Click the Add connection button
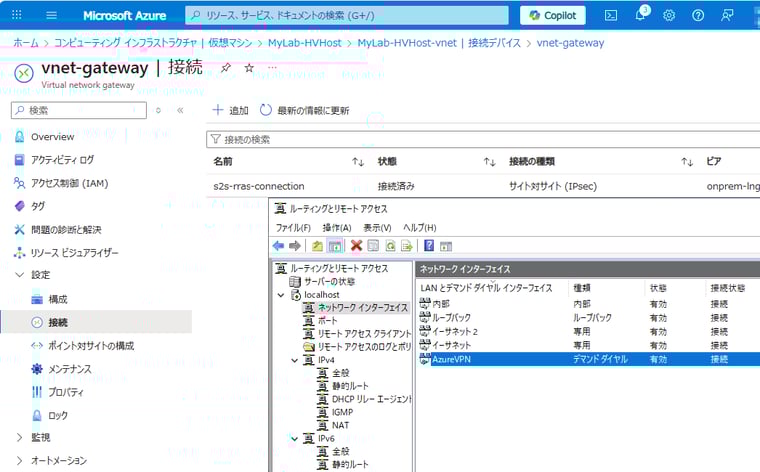 pyautogui.click(x=230, y=110)
